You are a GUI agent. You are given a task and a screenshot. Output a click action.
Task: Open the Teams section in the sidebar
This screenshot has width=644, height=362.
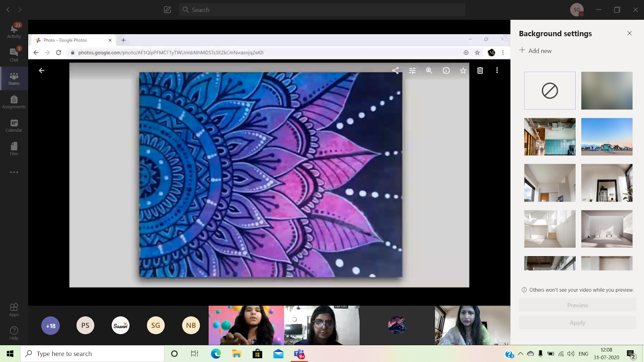click(14, 78)
